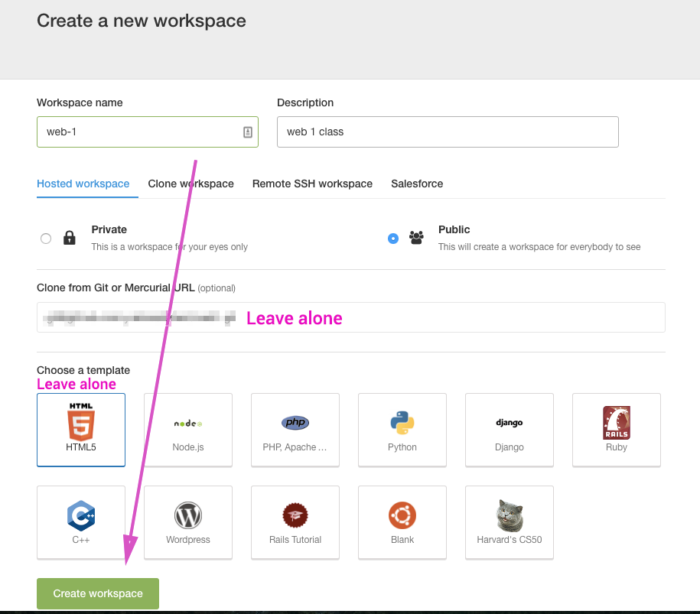Select the Private workspace radio button

click(x=46, y=239)
